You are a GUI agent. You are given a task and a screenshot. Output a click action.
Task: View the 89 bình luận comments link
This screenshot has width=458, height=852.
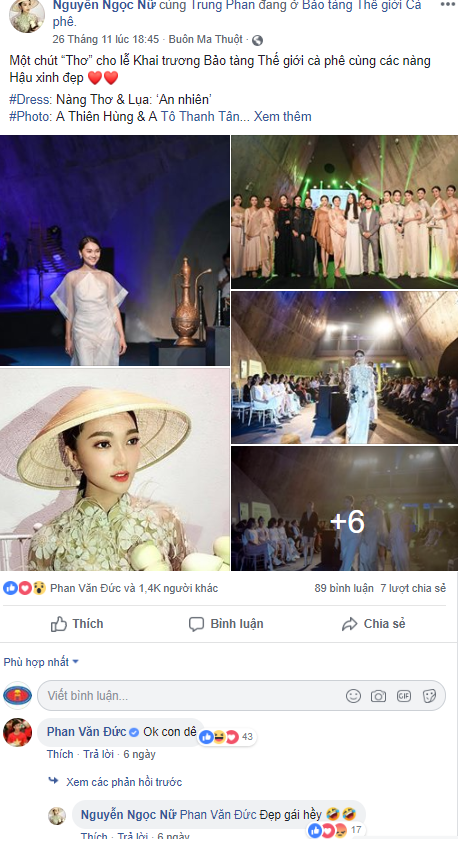tap(344, 588)
